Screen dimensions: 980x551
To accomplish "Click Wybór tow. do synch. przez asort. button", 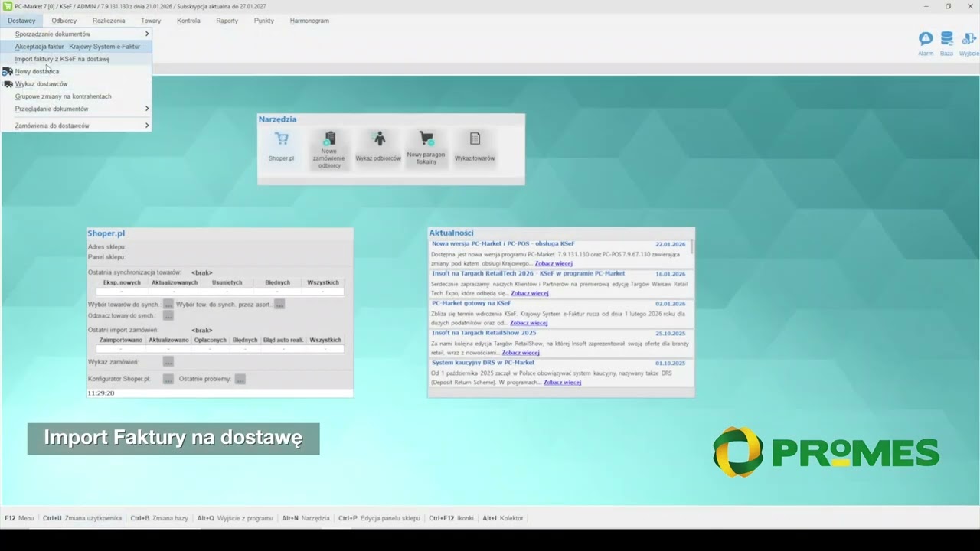I will [279, 304].
